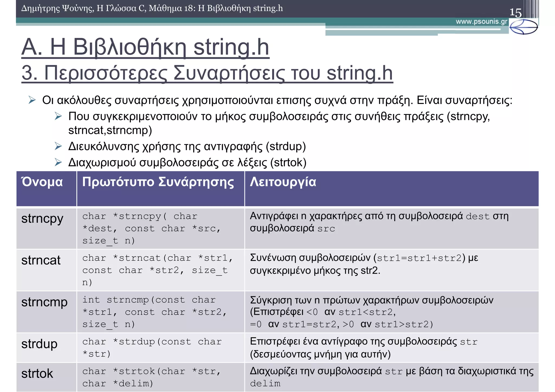555x392 pixels.
Task: Click the line 'Διαχωρισμού συμβολοσειράς σε λέξεις (strtok)'
Action: click(187, 162)
